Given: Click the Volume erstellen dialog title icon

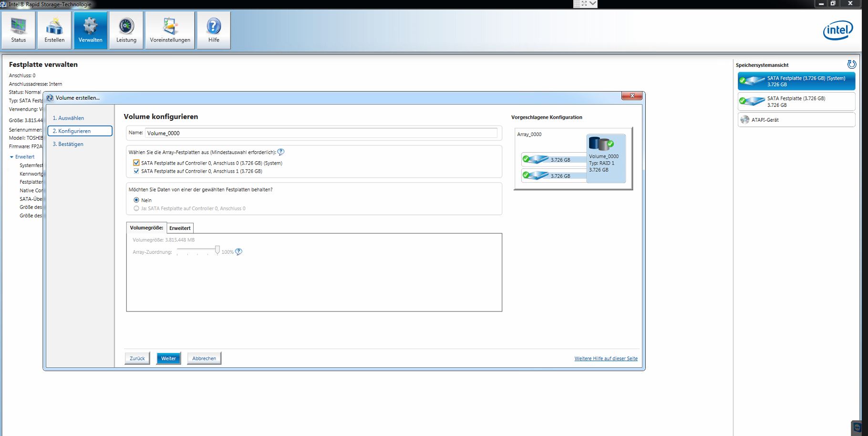Looking at the screenshot, I should [x=50, y=98].
